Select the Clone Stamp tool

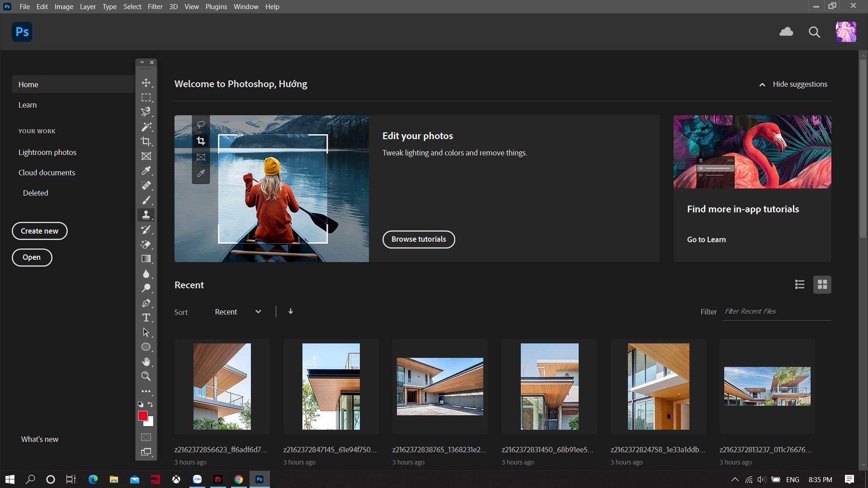click(x=146, y=215)
